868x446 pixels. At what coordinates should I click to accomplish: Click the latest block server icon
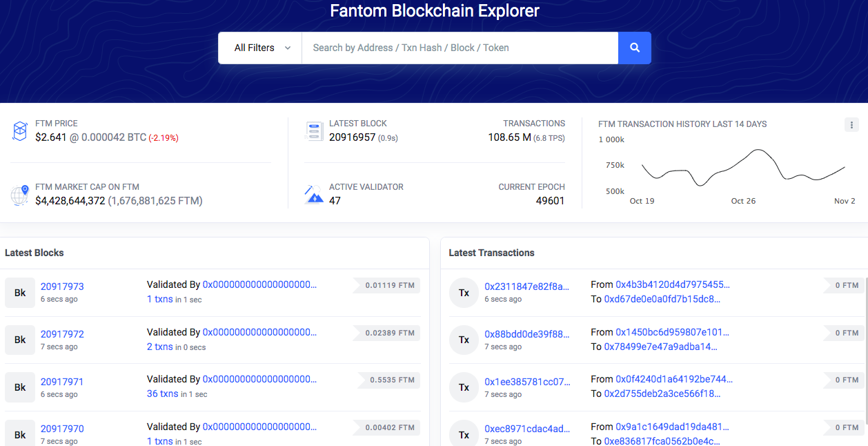(314, 131)
